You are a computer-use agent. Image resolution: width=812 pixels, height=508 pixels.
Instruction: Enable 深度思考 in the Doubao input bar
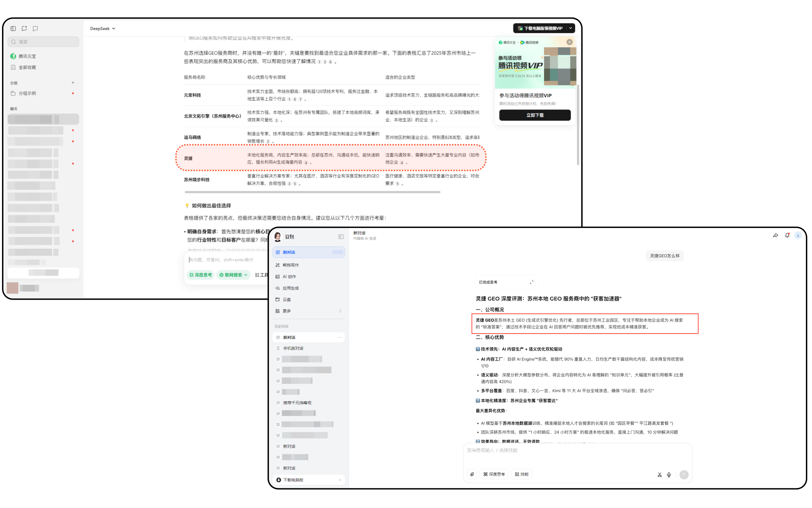(x=494, y=474)
